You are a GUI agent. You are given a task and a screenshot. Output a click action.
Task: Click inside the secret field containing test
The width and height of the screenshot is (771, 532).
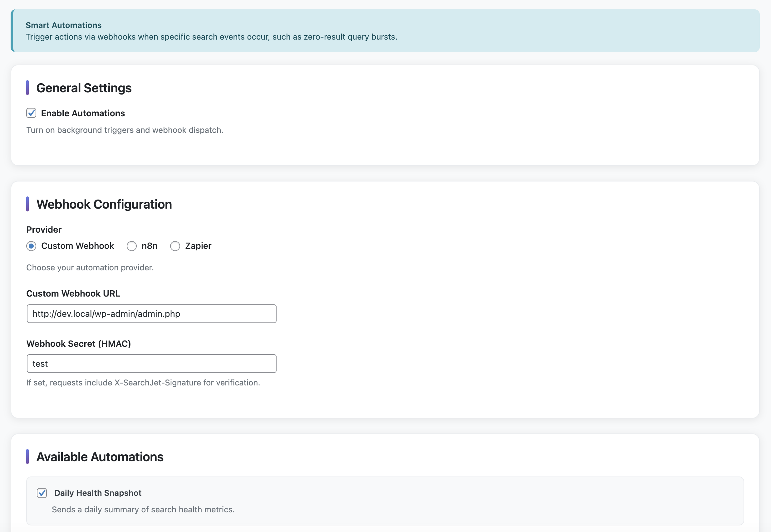(x=151, y=364)
